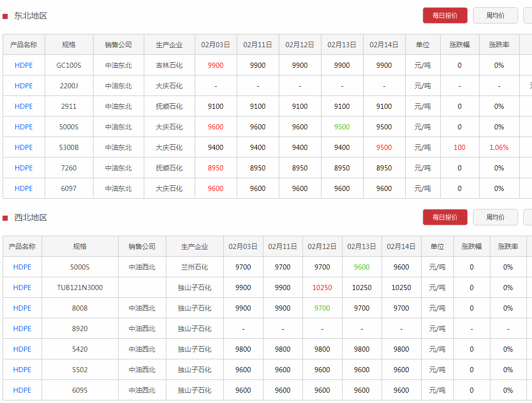This screenshot has width=532, height=403.
Task: Open HDPE link for 5300B row
Action: click(x=24, y=147)
